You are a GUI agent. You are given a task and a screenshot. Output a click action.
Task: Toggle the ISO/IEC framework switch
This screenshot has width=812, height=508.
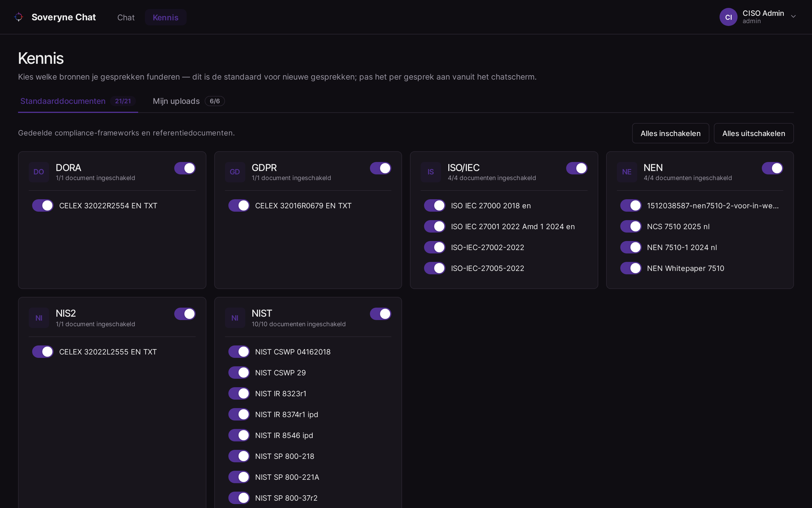pyautogui.click(x=577, y=168)
